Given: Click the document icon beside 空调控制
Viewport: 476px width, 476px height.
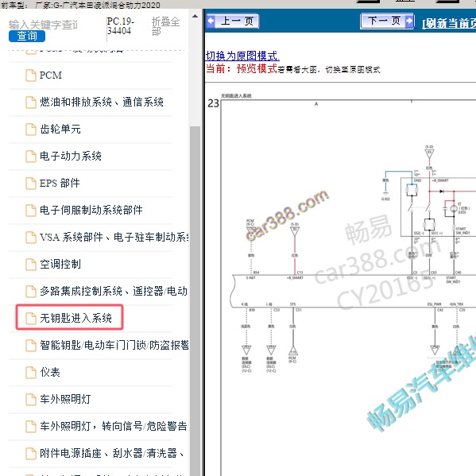Looking at the screenshot, I should (x=31, y=265).
